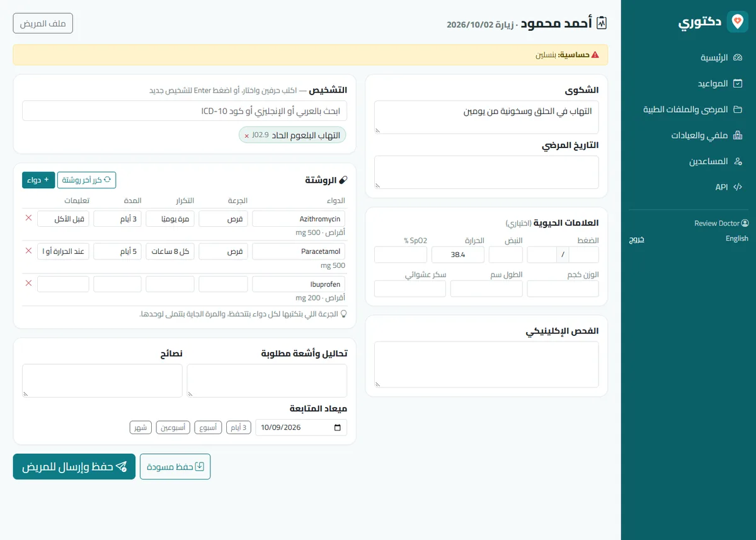
Task: Open المواعيد appointments calendar icon
Action: pyautogui.click(x=738, y=83)
